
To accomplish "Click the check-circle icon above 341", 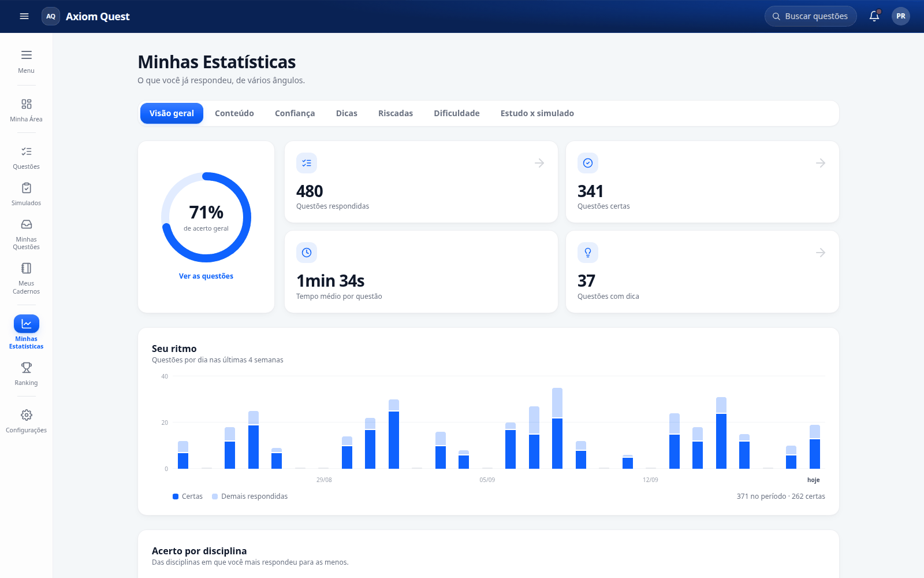I will click(x=588, y=163).
